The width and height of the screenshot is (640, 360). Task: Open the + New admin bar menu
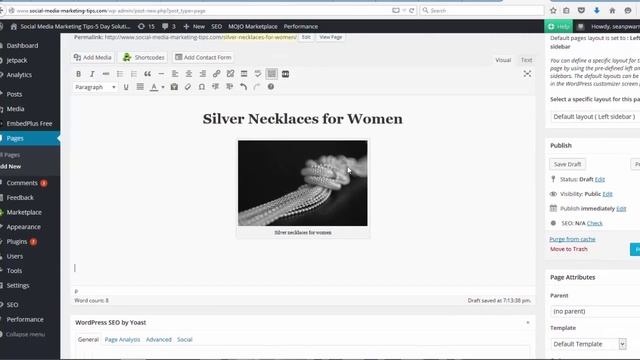pos(194,27)
